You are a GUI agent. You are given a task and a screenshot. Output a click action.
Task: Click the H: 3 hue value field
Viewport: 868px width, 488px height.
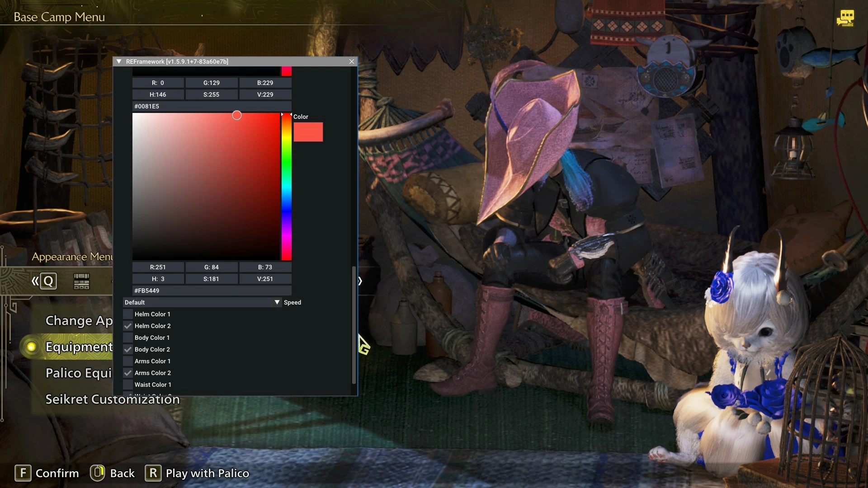click(x=158, y=279)
